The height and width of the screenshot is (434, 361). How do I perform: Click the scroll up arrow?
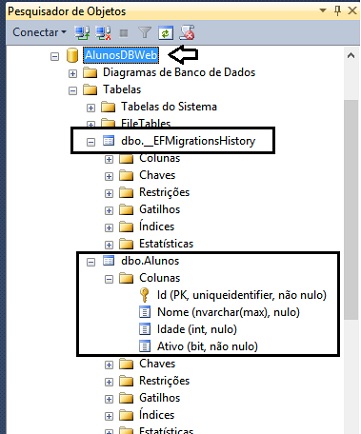351,55
